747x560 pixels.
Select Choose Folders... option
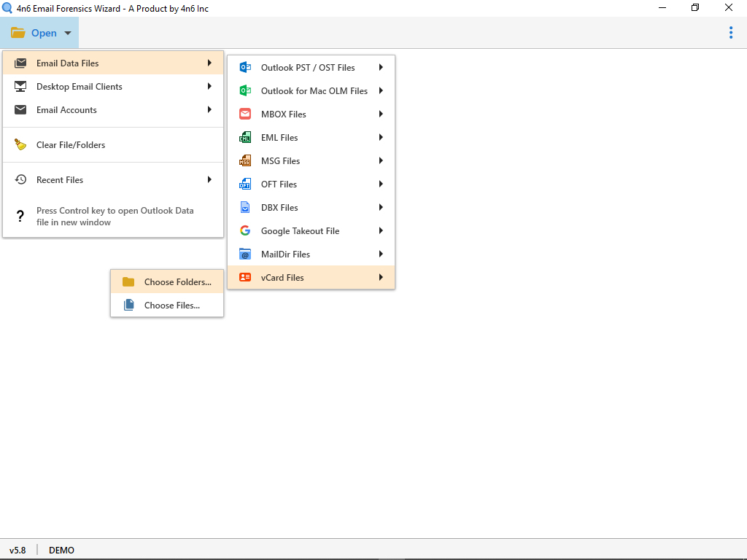(x=167, y=282)
